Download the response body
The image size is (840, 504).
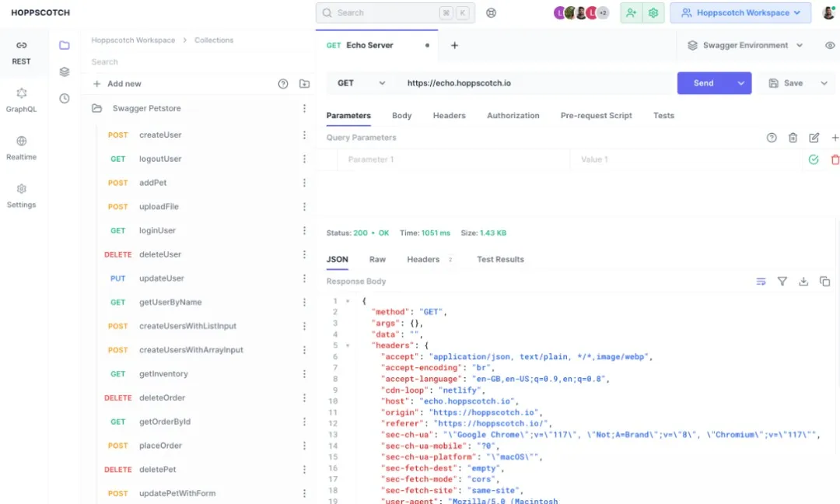click(x=803, y=282)
